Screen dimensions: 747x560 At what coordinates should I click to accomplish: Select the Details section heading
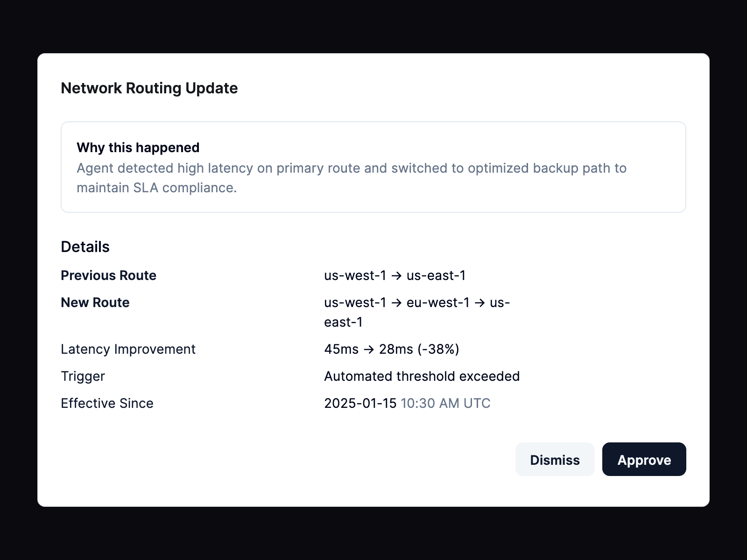click(85, 246)
